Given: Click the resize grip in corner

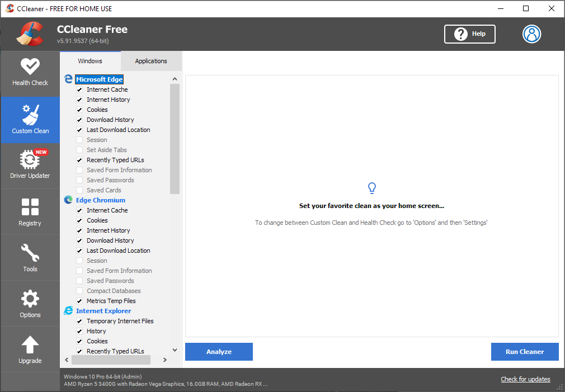Looking at the screenshot, I should [x=560, y=388].
